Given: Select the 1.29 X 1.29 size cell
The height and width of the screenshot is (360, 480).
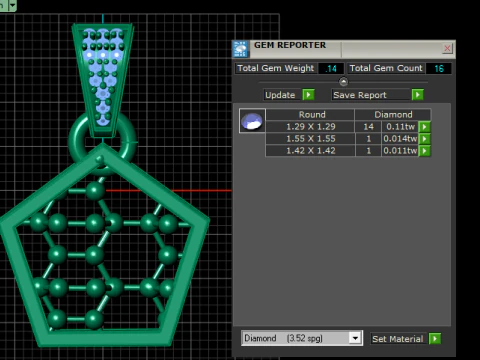Looking at the screenshot, I should [x=311, y=127].
